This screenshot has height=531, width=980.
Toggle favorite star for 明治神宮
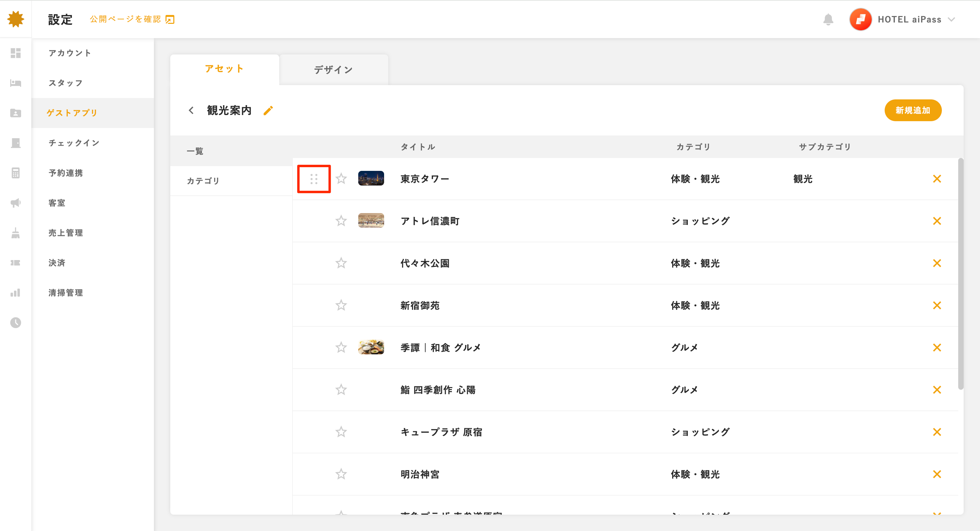pos(341,474)
